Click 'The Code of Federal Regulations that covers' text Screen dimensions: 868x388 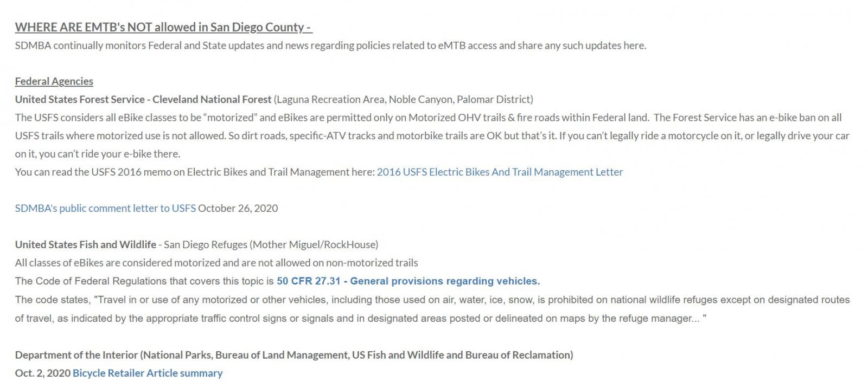(144, 281)
